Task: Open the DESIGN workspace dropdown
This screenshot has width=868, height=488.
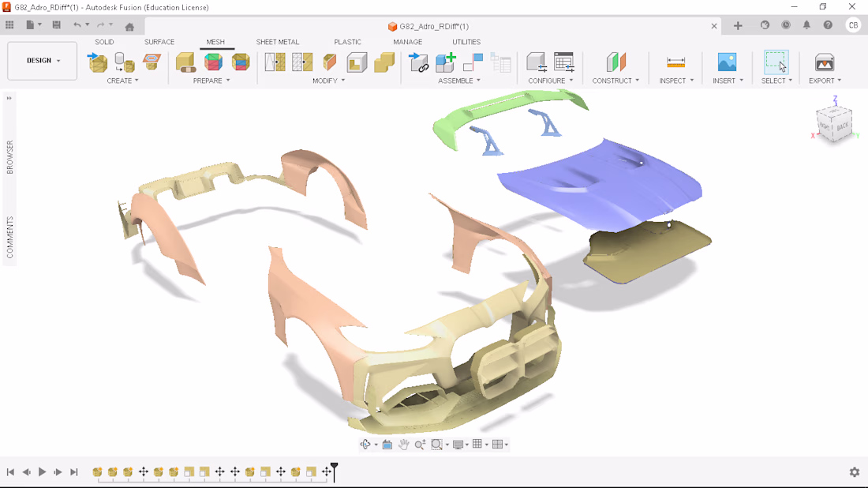Action: (x=42, y=60)
